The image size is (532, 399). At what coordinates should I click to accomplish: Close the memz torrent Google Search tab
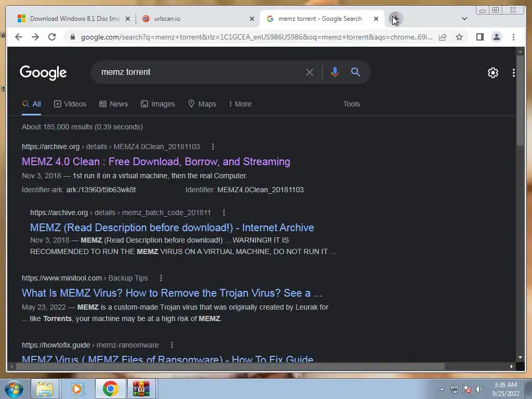tap(376, 19)
